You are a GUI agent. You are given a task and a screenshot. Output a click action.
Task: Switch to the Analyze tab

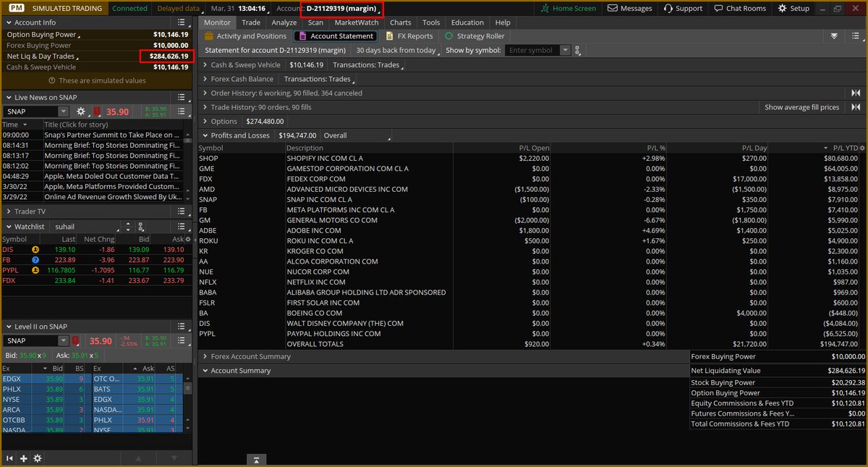pyautogui.click(x=284, y=22)
